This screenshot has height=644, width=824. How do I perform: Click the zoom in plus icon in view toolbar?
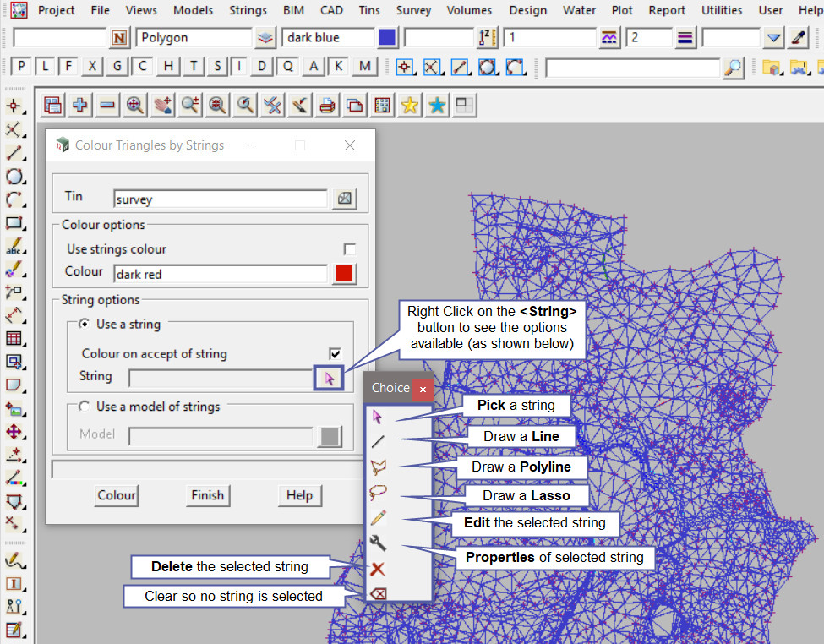80,106
